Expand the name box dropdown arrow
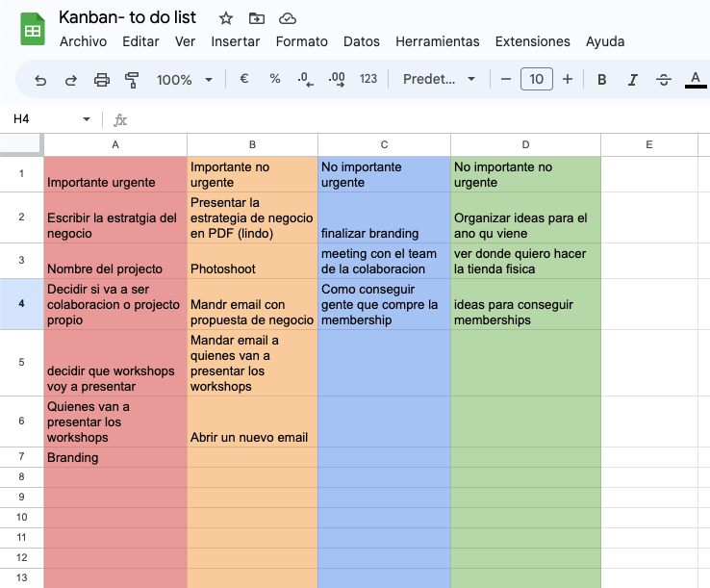Viewport: 710px width, 588px height. [x=86, y=119]
